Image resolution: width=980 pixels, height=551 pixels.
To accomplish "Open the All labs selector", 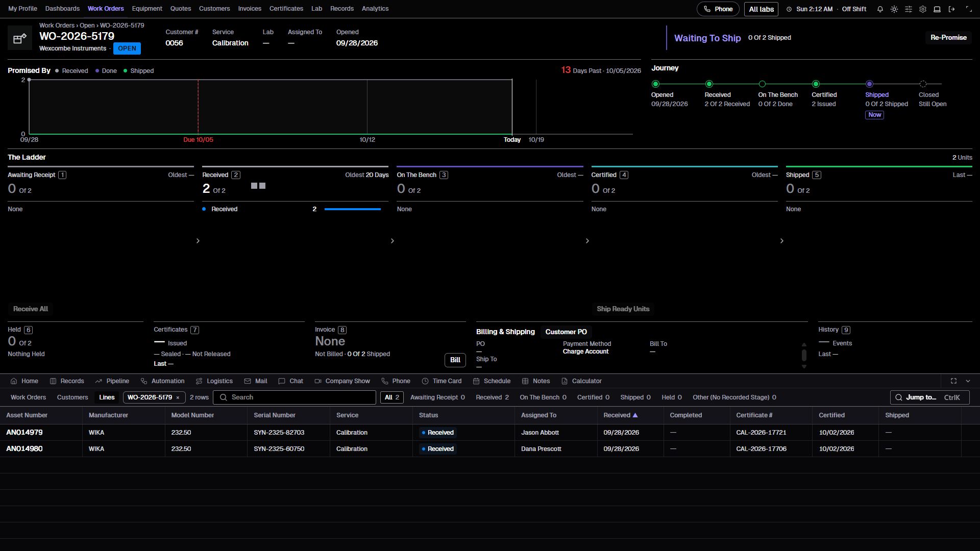I will [x=761, y=9].
